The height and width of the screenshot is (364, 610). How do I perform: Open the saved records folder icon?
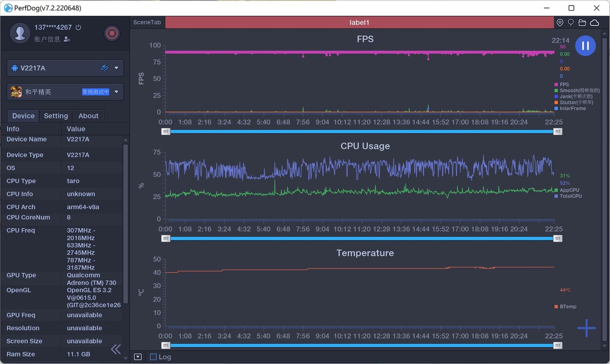pos(582,23)
